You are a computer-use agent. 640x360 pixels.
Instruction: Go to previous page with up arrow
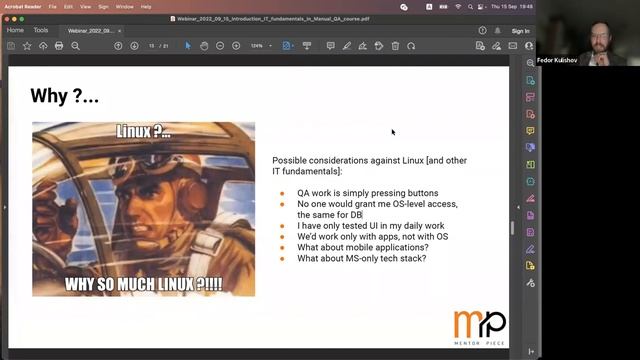click(118, 46)
